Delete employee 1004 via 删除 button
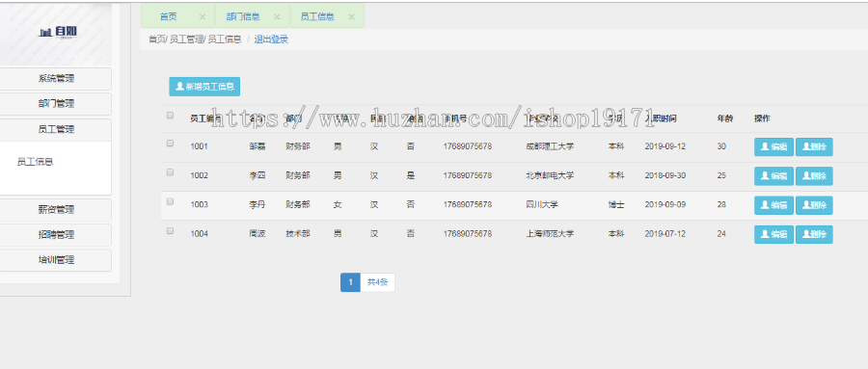Screen dimensions: 868x369 [814, 234]
